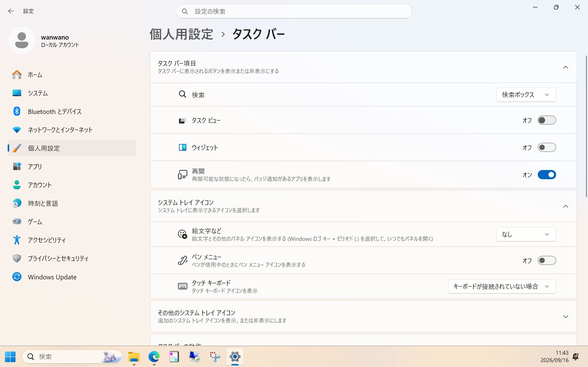The height and width of the screenshot is (367, 588).
Task: Click the ウィジェット widget icon
Action: point(183,148)
